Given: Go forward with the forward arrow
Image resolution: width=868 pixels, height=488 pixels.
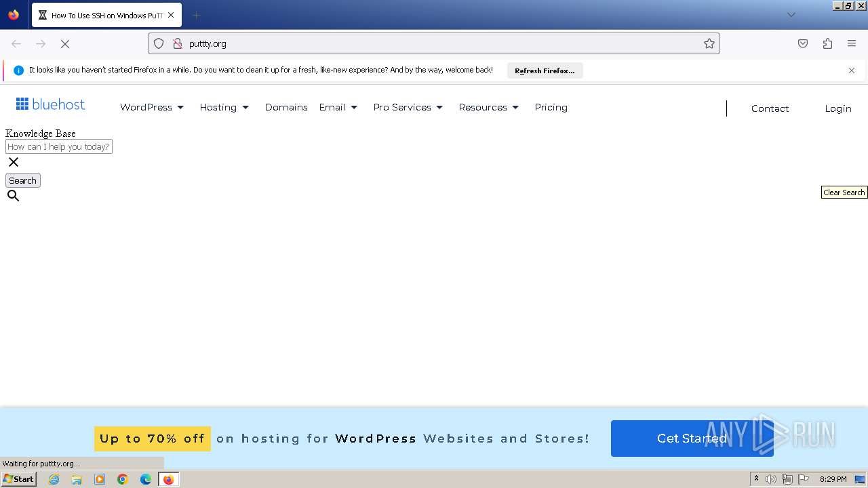Looking at the screenshot, I should pos(41,43).
